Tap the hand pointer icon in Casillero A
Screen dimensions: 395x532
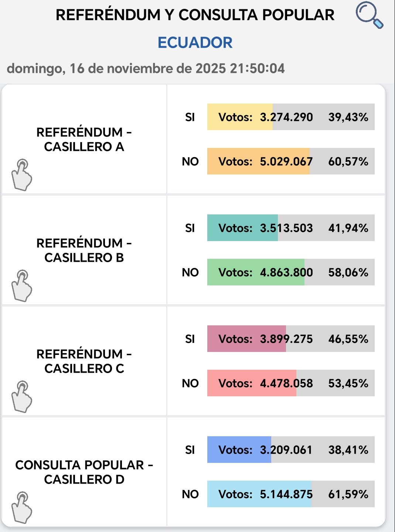21,175
